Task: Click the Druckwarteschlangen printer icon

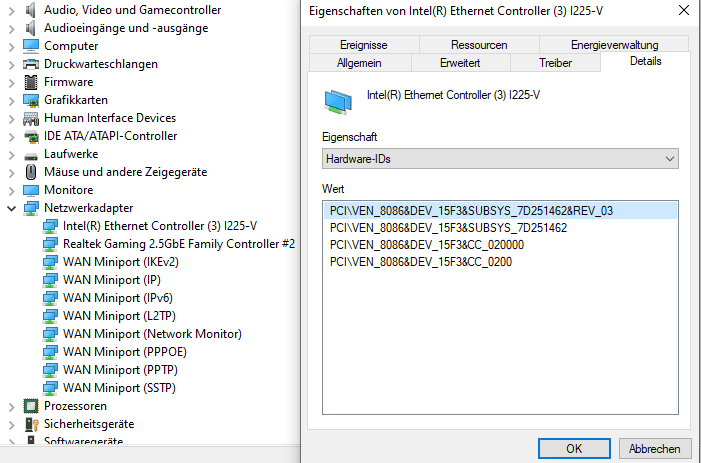Action: 31,64
